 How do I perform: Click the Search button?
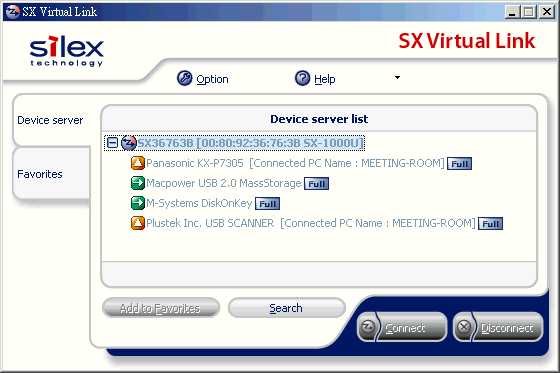click(286, 308)
